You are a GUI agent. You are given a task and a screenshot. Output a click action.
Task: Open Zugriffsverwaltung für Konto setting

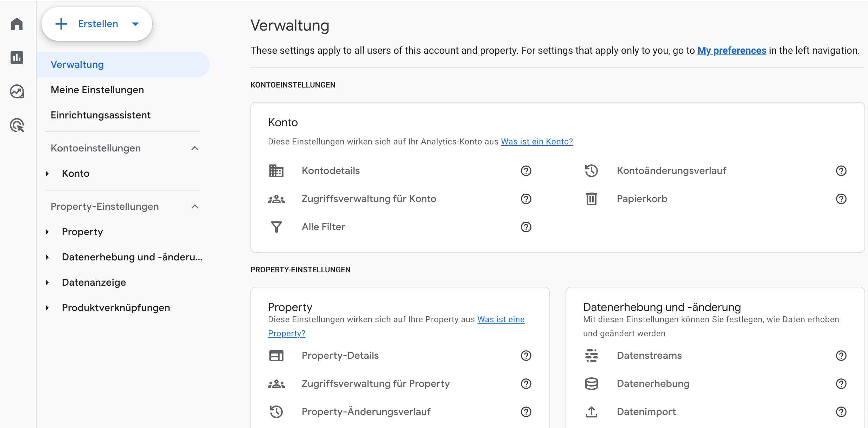click(369, 199)
